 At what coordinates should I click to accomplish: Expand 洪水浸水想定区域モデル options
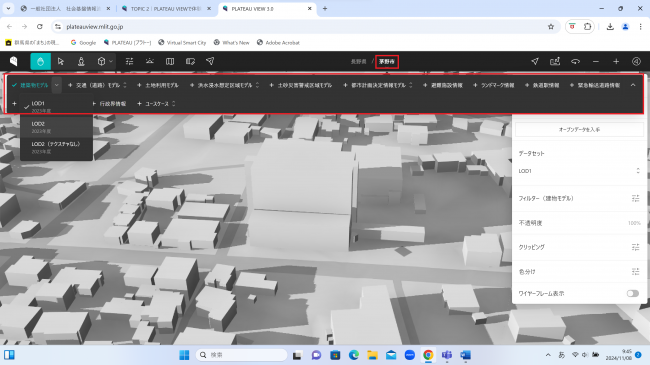pos(257,85)
